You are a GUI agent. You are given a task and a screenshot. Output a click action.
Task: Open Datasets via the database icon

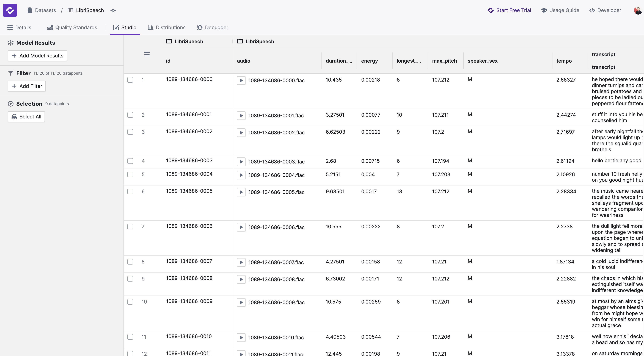[29, 10]
